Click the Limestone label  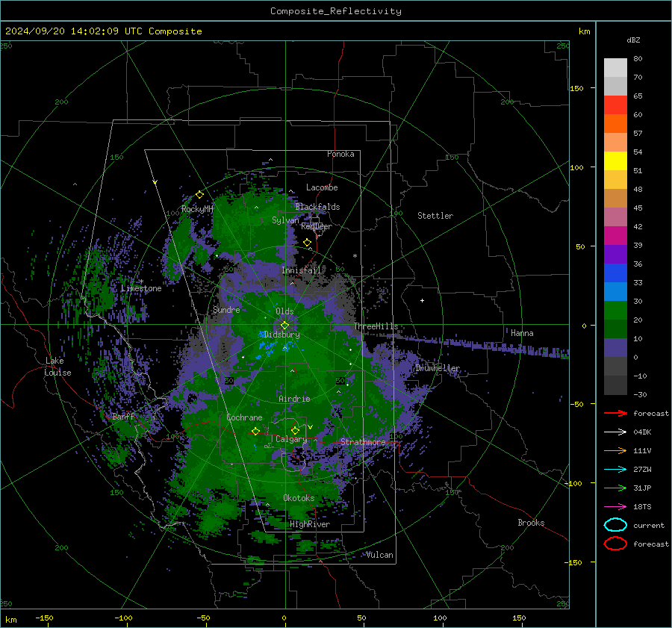tap(141, 288)
